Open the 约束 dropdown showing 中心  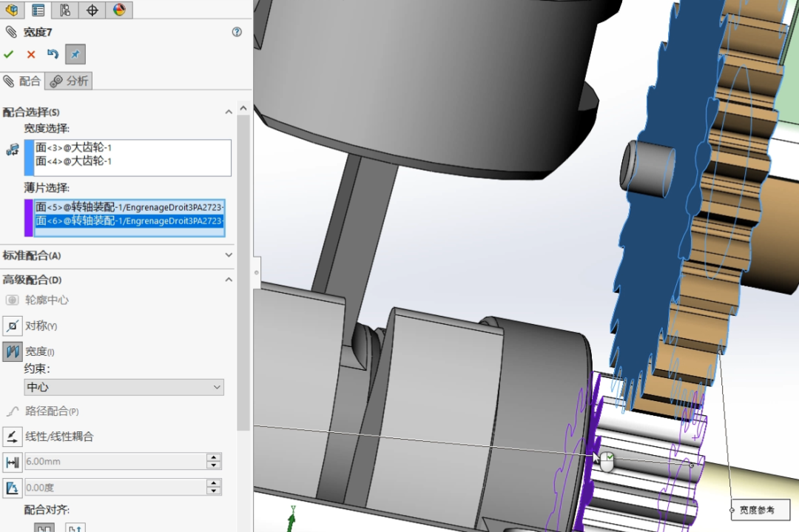pyautogui.click(x=124, y=387)
